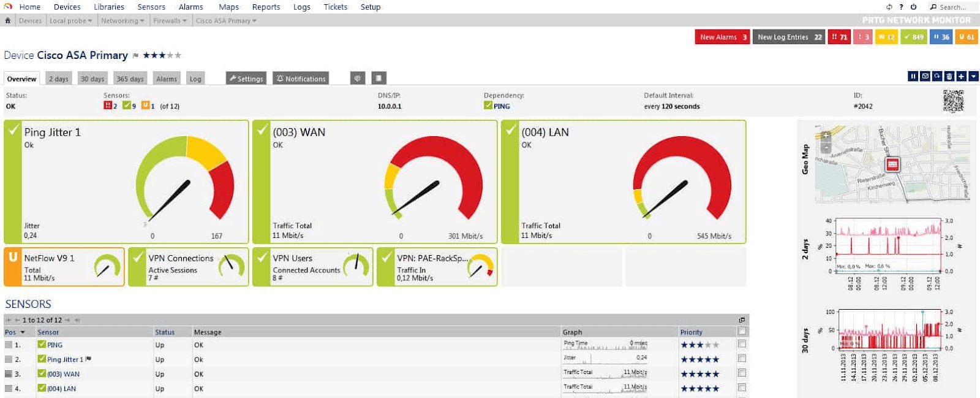Screen dimensions: 980x398
Task: Open the QR code for this device
Action: [x=953, y=101]
